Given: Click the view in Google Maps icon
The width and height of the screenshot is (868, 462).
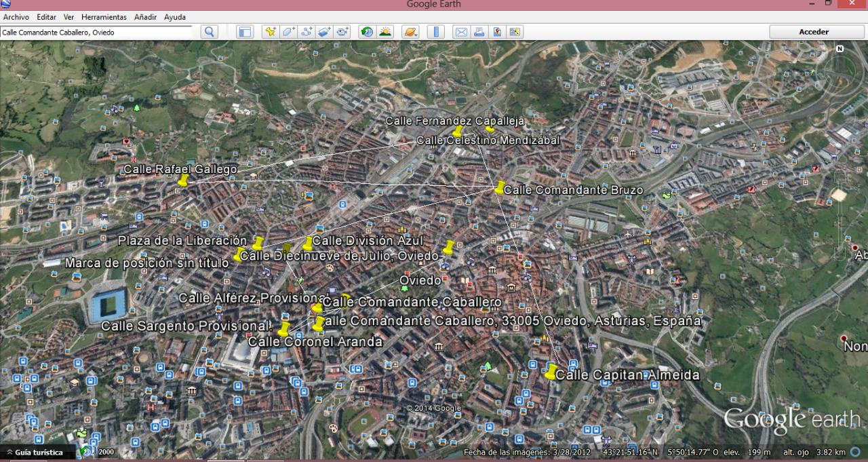Looking at the screenshot, I should (497, 32).
